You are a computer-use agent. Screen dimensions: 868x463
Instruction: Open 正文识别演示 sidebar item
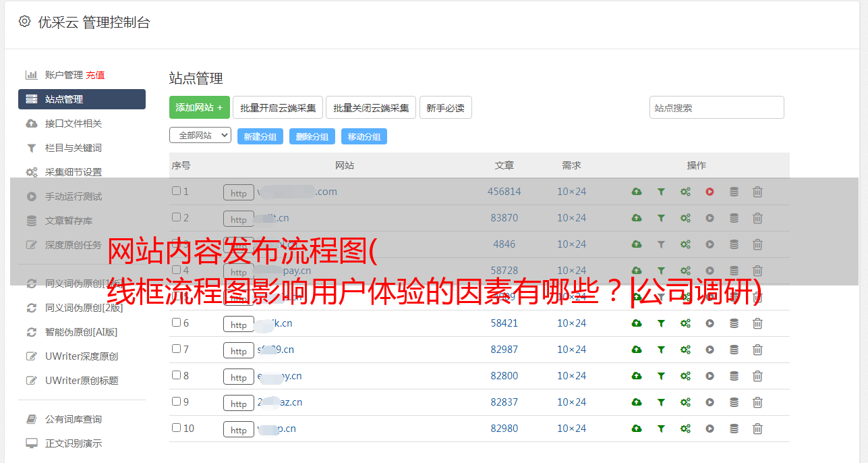(x=74, y=443)
